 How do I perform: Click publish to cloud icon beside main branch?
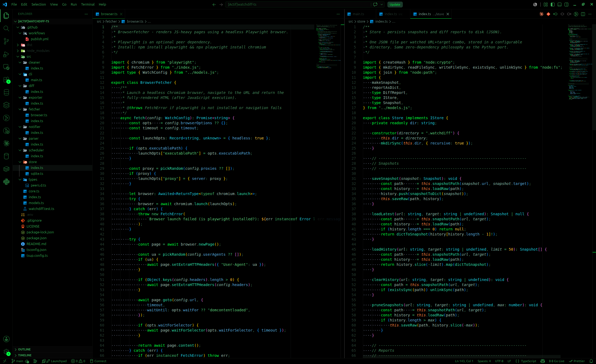click(x=27, y=361)
